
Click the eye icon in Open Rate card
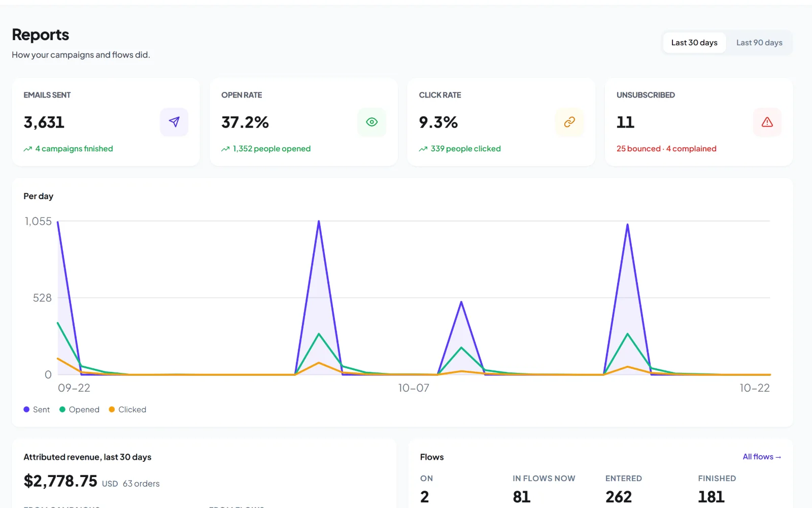click(x=371, y=122)
